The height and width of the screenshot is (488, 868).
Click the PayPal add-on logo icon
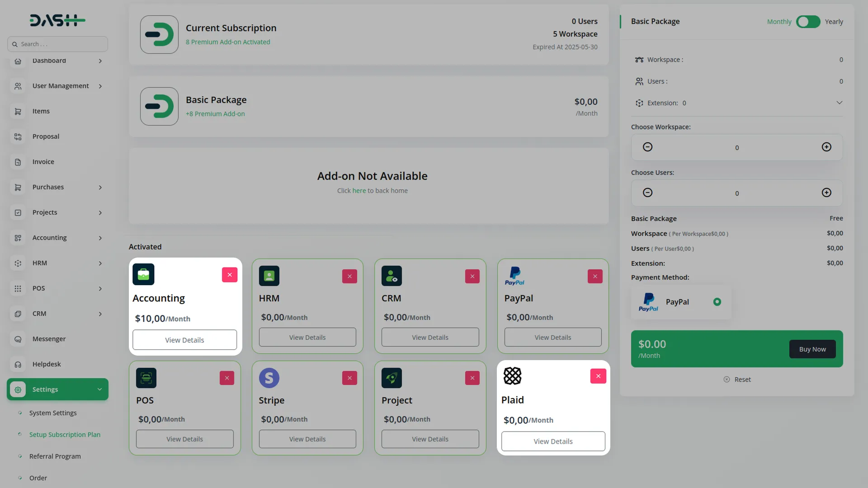point(514,276)
